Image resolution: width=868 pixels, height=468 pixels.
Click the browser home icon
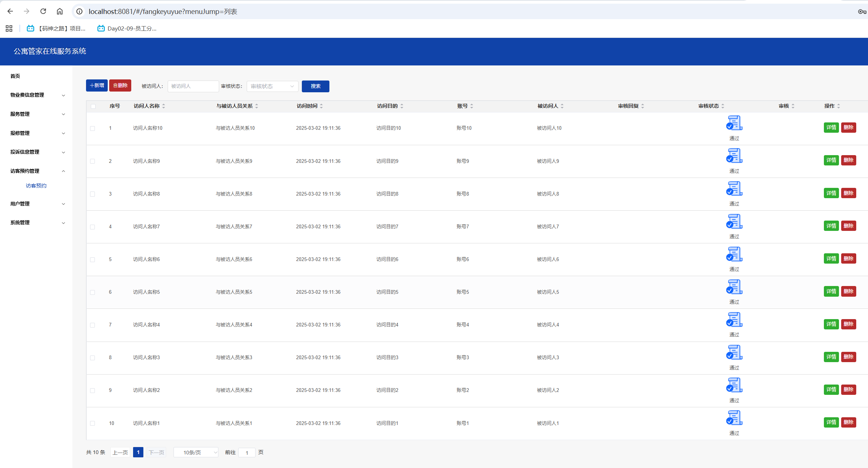point(60,11)
